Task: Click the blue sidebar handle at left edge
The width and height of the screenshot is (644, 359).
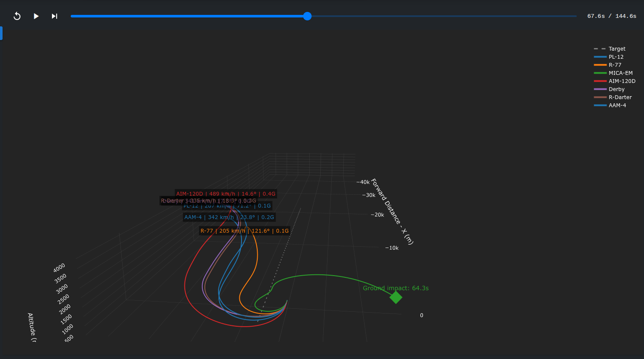Action: click(1, 33)
